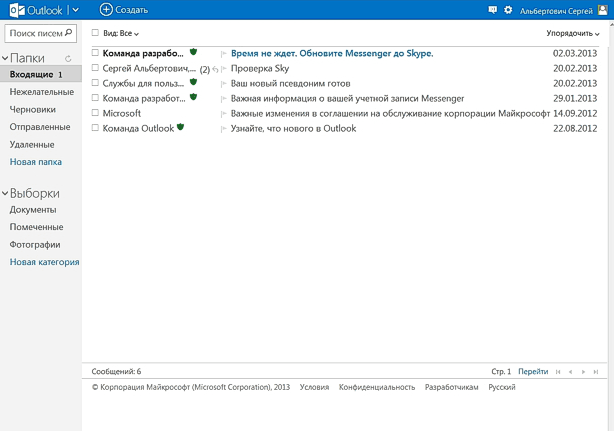Click shield icon next to Службы для польз

pyautogui.click(x=193, y=82)
